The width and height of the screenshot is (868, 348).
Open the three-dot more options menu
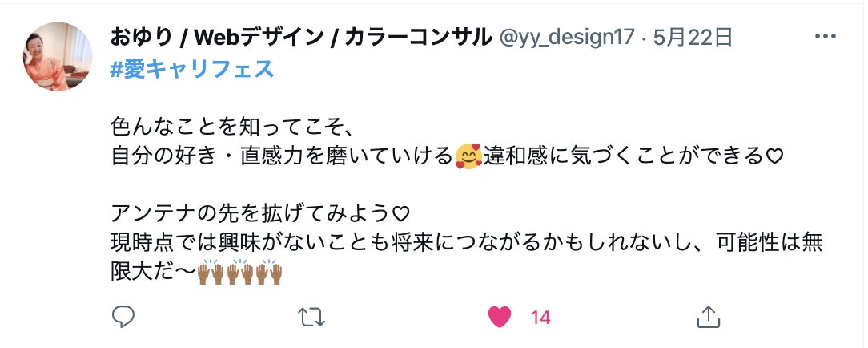coord(825,37)
